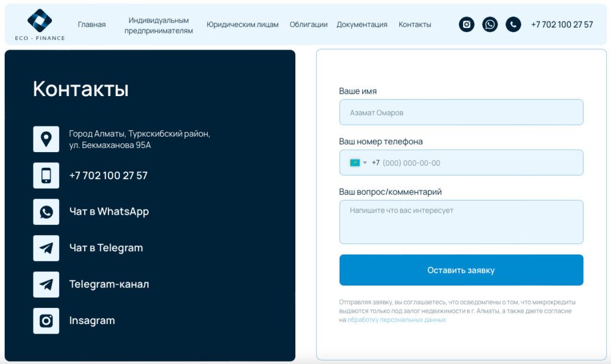Click the phone call icon in header
Screen dimensions: 611x364
click(513, 24)
